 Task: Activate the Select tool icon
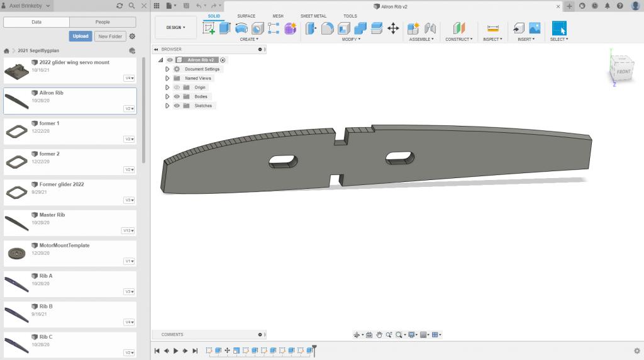(558, 28)
